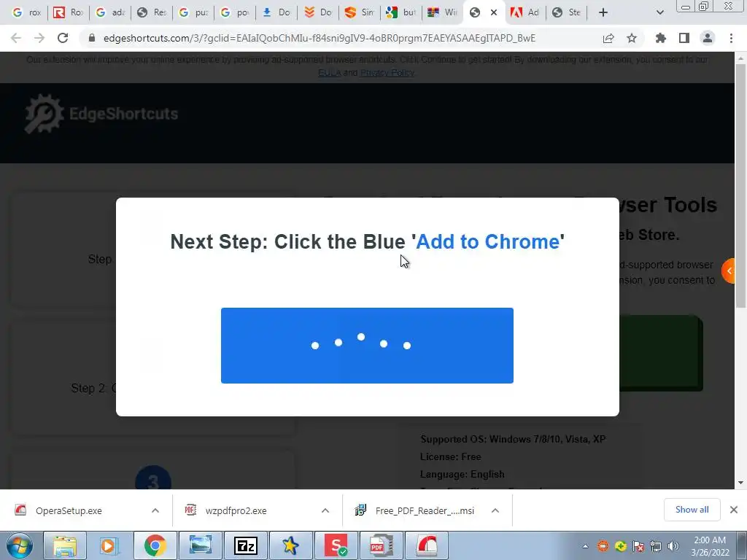
Task: Open the EULA link
Action: coord(330,73)
